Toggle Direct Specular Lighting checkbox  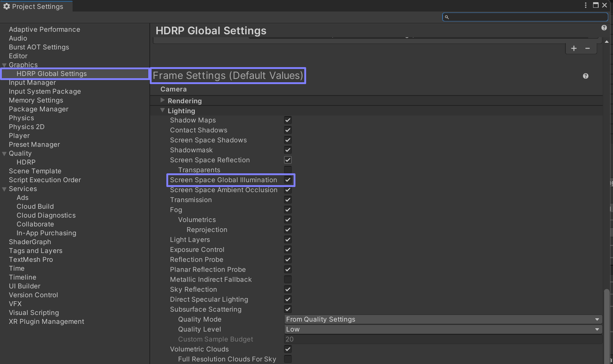click(288, 299)
